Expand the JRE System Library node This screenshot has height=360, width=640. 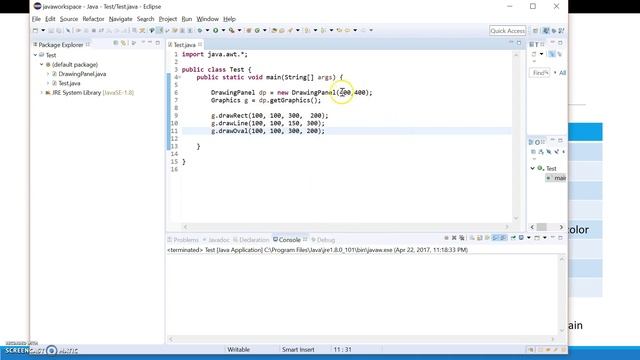click(x=41, y=93)
